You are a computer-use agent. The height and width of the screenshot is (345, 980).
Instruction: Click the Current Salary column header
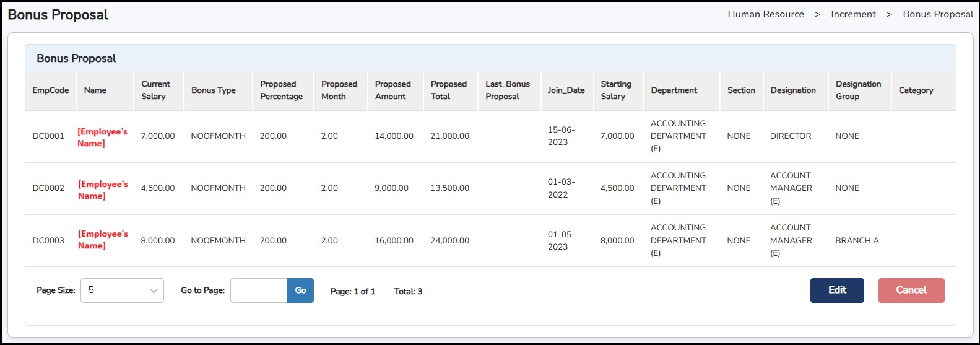click(155, 90)
